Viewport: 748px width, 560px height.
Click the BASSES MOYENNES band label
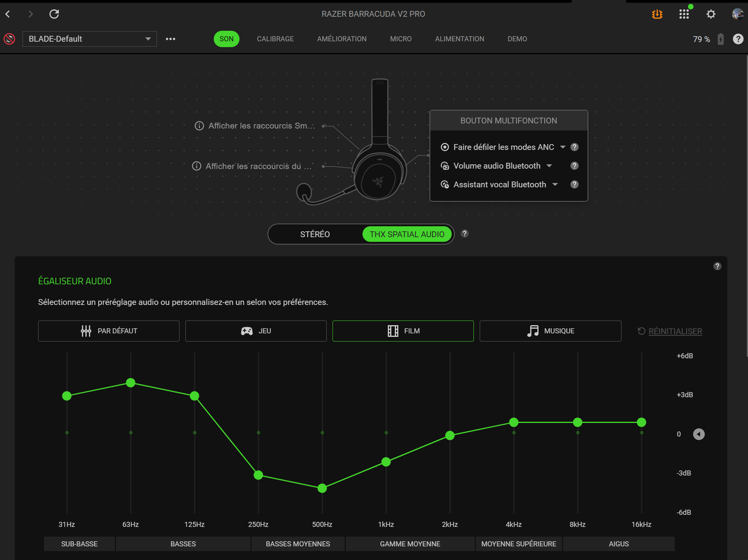(298, 544)
